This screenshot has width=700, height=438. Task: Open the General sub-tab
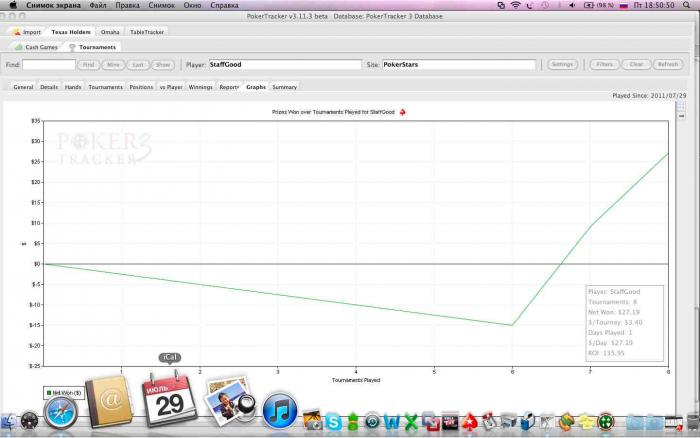pyautogui.click(x=23, y=87)
